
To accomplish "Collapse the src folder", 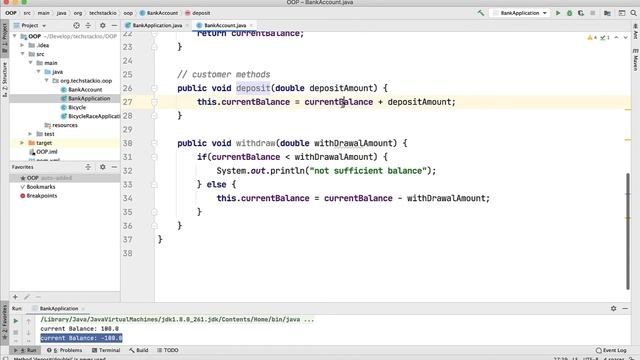I will tap(22, 54).
